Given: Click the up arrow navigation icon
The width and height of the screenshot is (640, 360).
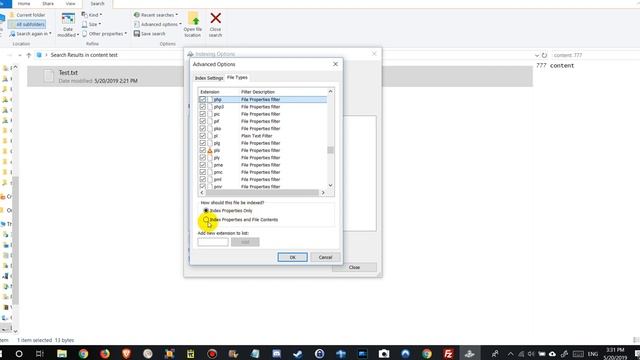Looking at the screenshot, I should [29, 55].
